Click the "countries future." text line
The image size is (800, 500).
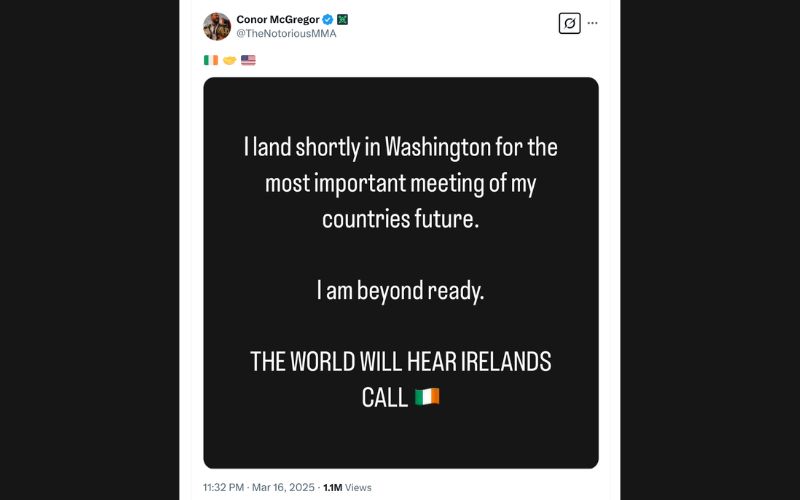tap(400, 219)
